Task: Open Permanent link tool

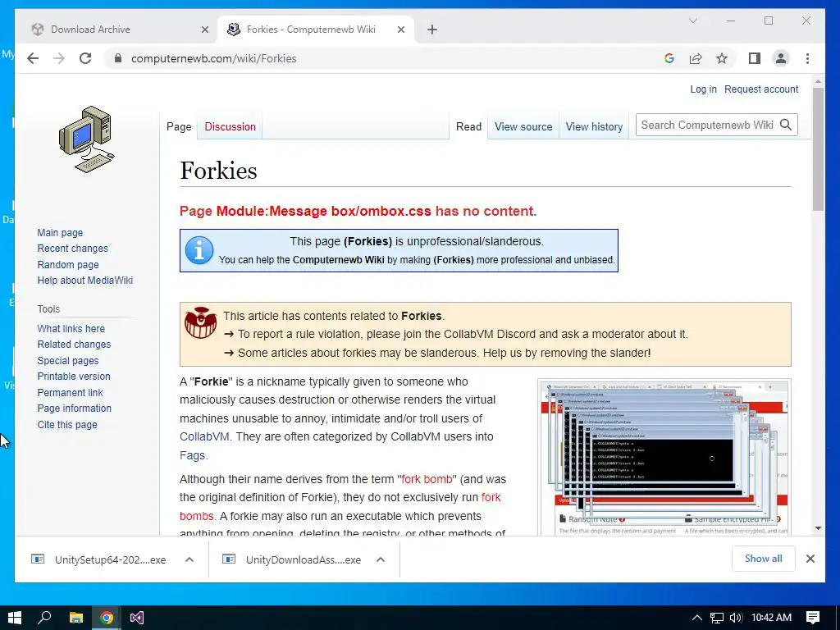Action: [70, 393]
